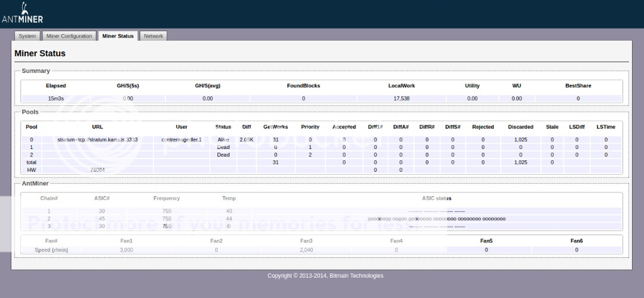
Task: Click the Summary section label
Action: pyautogui.click(x=36, y=71)
